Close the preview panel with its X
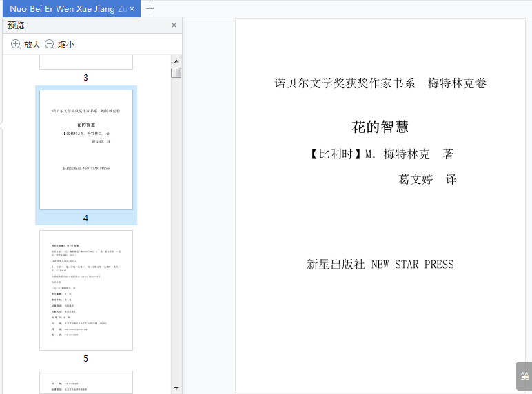The image size is (532, 394). coord(174,25)
